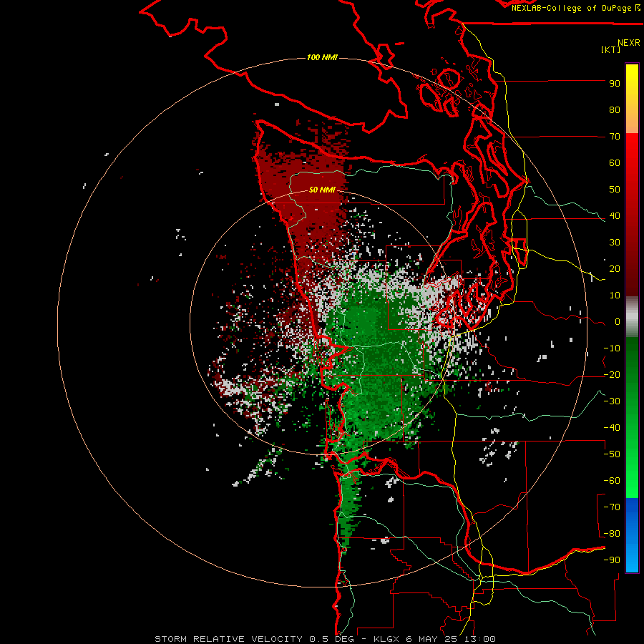Select the -90 knot scale value
This screenshot has width=644, height=644.
[612, 560]
